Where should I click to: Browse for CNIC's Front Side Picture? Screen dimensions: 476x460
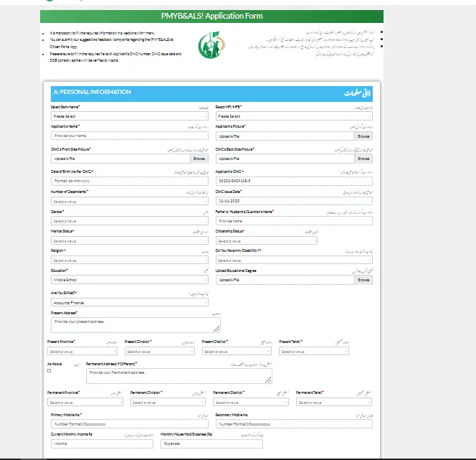pyautogui.click(x=199, y=159)
